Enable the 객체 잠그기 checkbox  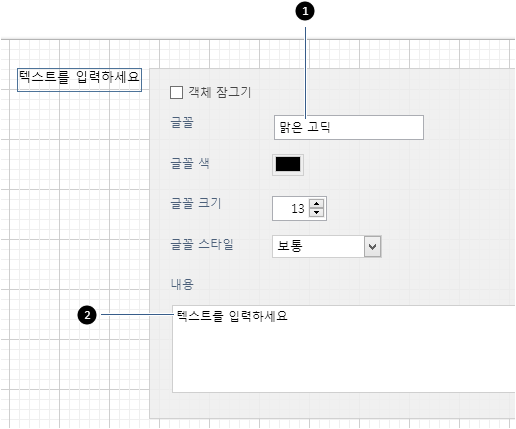point(176,93)
